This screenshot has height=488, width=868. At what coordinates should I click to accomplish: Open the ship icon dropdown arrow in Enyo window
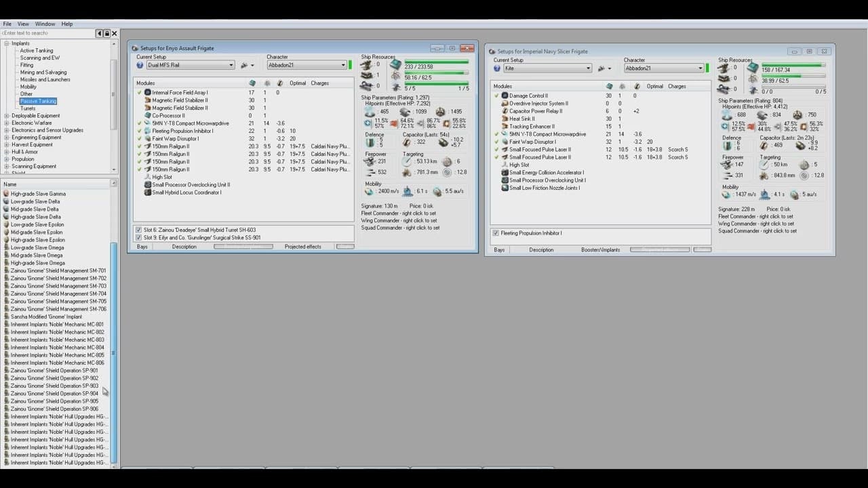click(x=252, y=65)
